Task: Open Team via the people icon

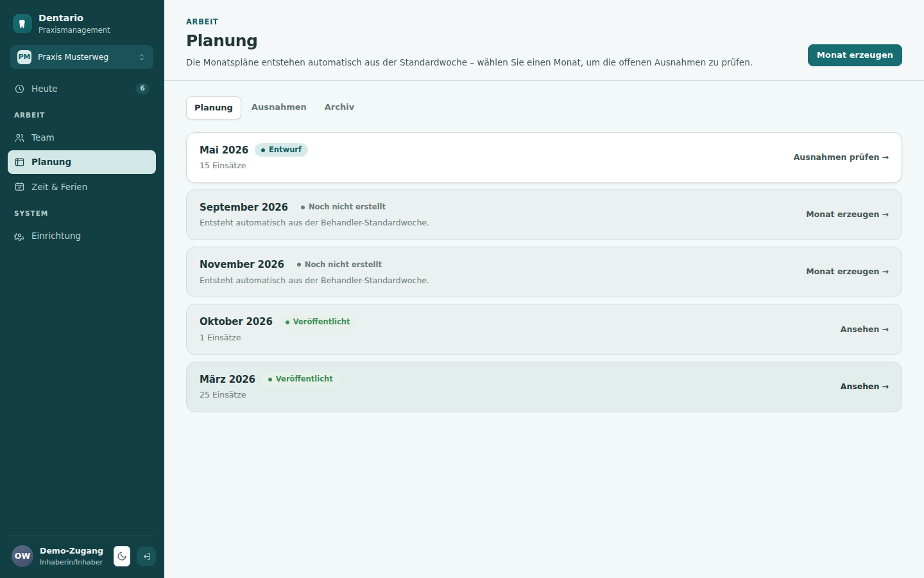Action: pos(19,138)
